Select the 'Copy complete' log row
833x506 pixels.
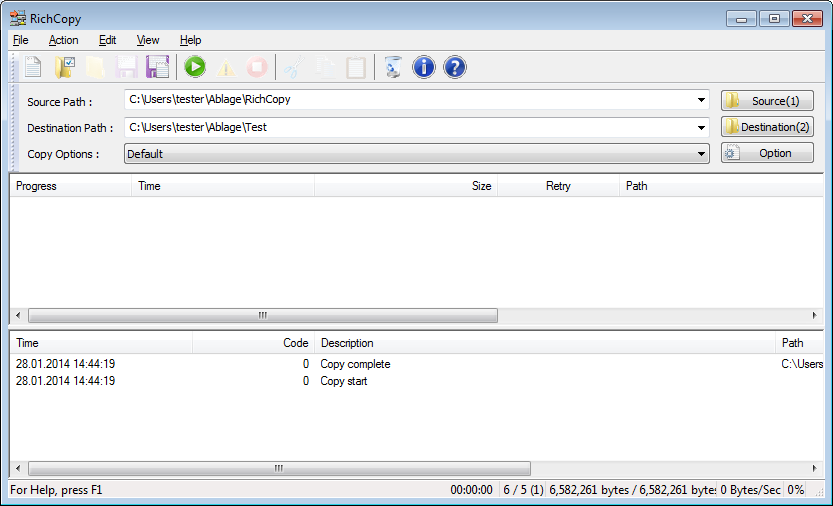coord(417,364)
